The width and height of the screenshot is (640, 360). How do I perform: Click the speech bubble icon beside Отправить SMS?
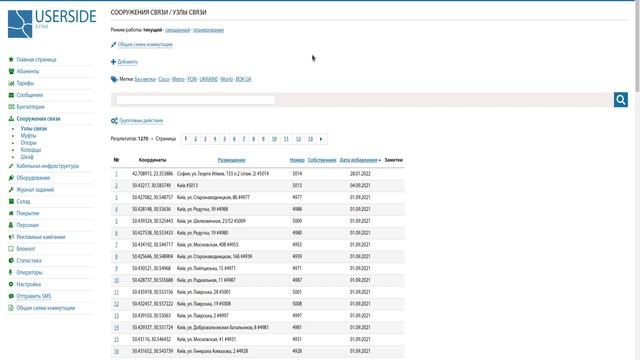click(11, 296)
